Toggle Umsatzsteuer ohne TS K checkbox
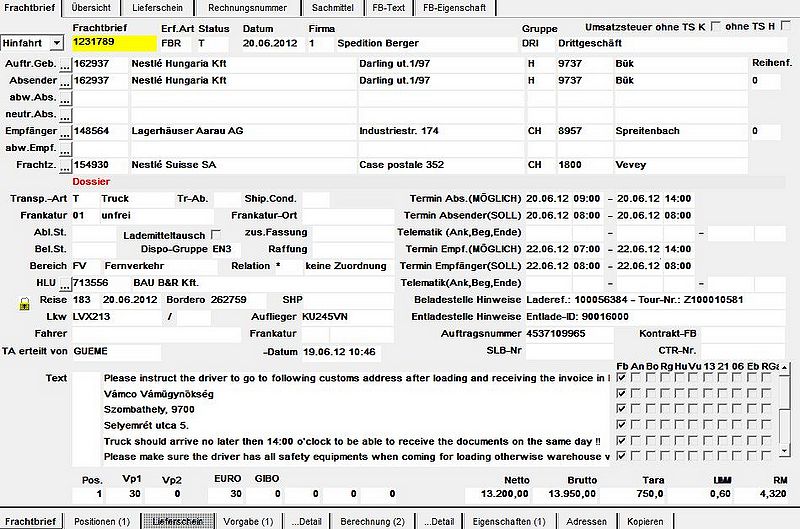The image size is (800, 529). tap(716, 27)
